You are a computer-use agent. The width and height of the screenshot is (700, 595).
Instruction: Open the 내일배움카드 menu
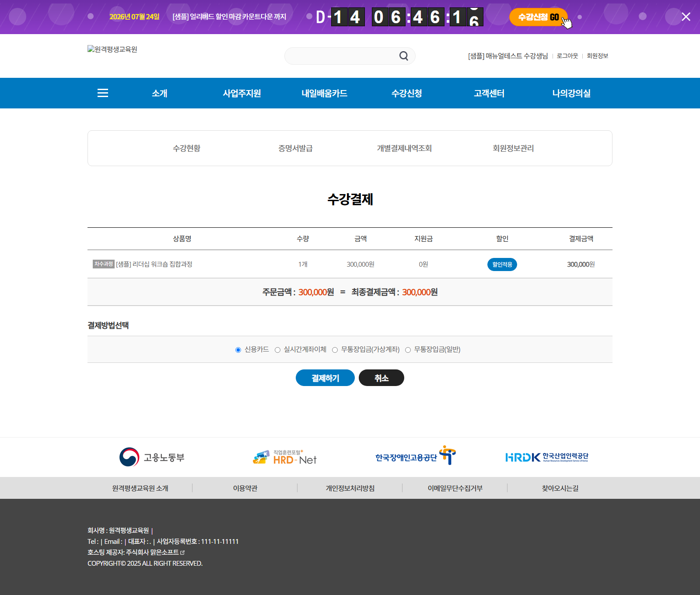[x=324, y=93]
